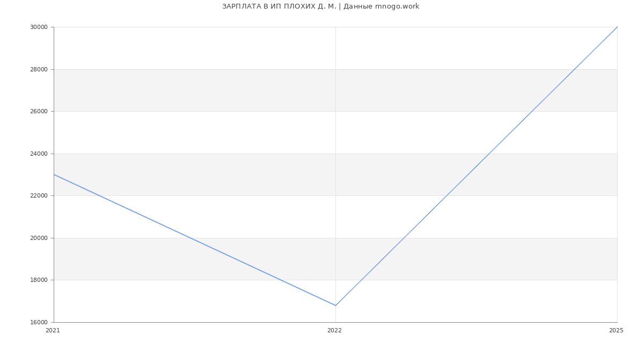Select the 20000 y-axis label
644x349 pixels.
[40, 238]
